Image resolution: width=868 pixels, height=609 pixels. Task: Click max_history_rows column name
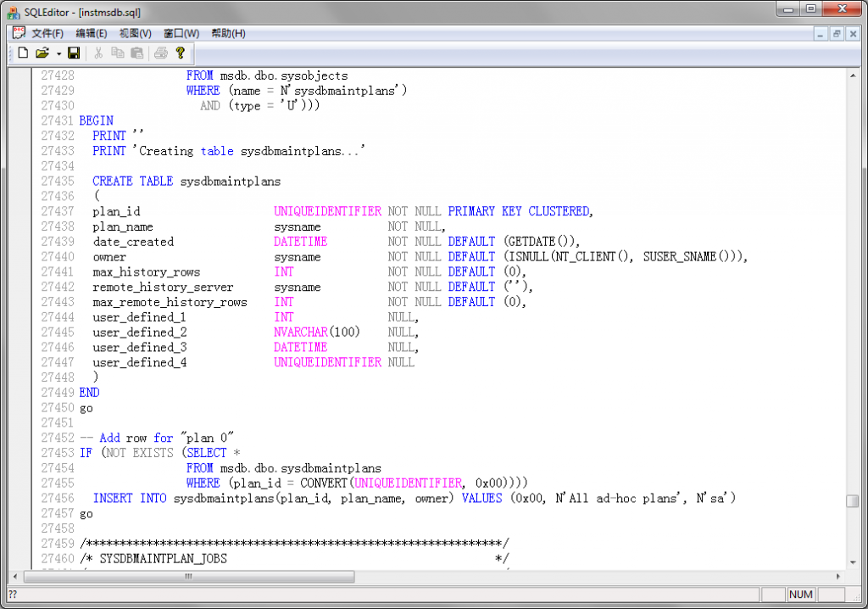tap(147, 272)
